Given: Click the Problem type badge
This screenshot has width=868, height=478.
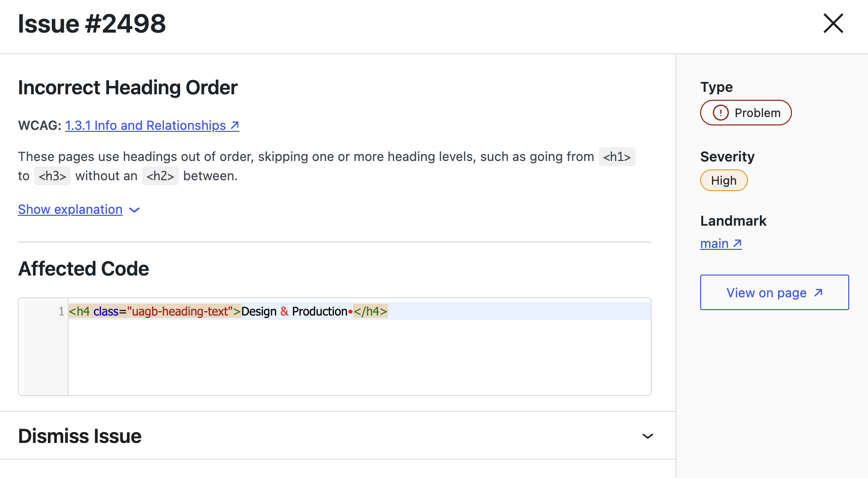Looking at the screenshot, I should pyautogui.click(x=746, y=113).
